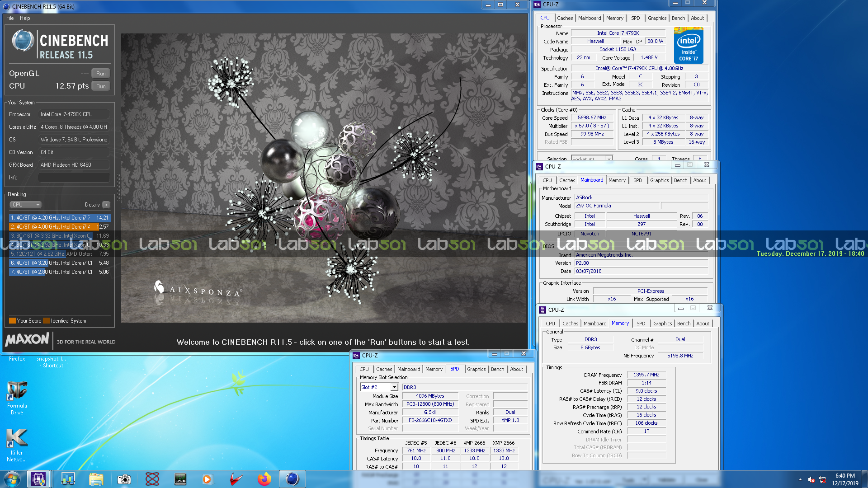Click the F3-2666C10-4GTXD part number
This screenshot has height=488, width=868.
click(x=430, y=420)
